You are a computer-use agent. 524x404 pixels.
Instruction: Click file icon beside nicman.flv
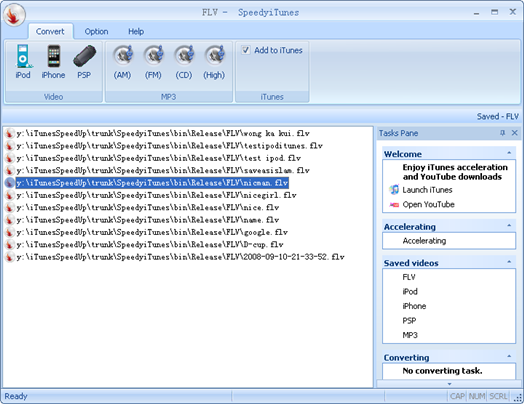click(x=9, y=183)
